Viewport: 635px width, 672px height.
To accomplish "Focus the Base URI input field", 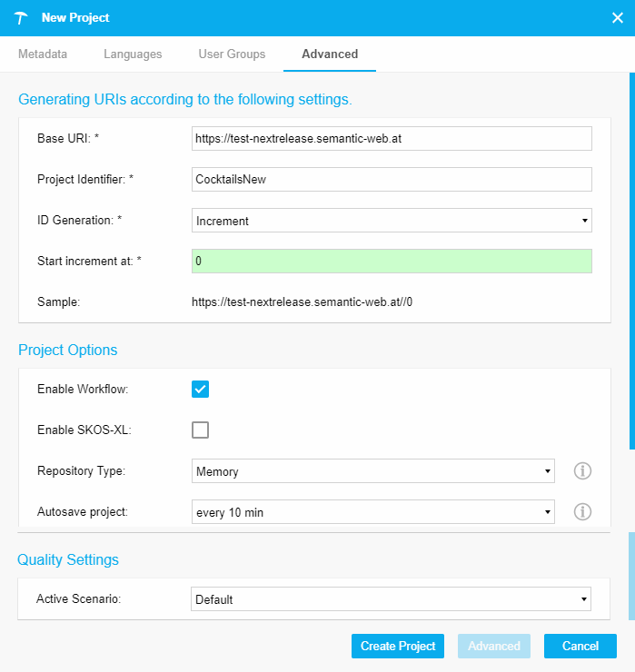I will [392, 138].
